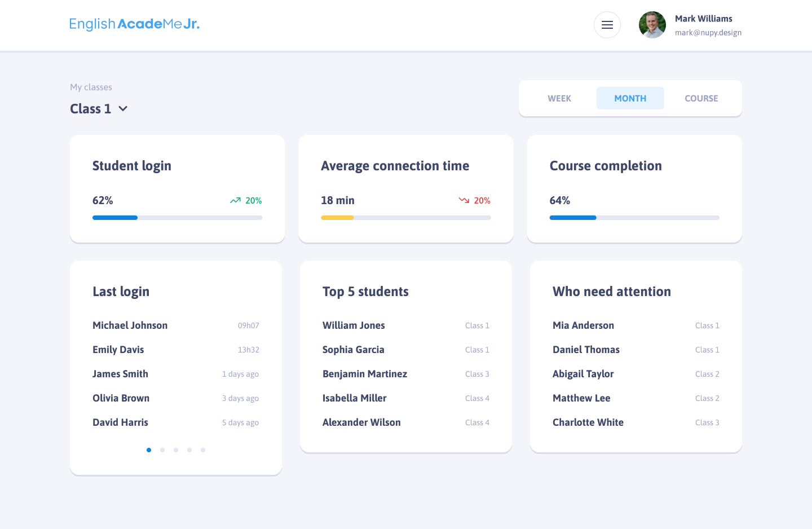This screenshot has height=529, width=812.
Task: Click the Course completion progress bar
Action: pyautogui.click(x=634, y=218)
